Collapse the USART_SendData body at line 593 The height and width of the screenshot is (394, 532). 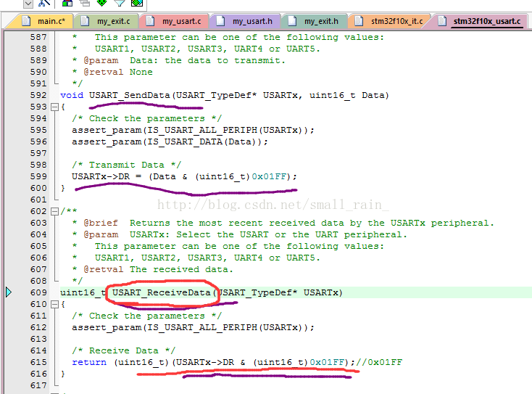click(54, 107)
